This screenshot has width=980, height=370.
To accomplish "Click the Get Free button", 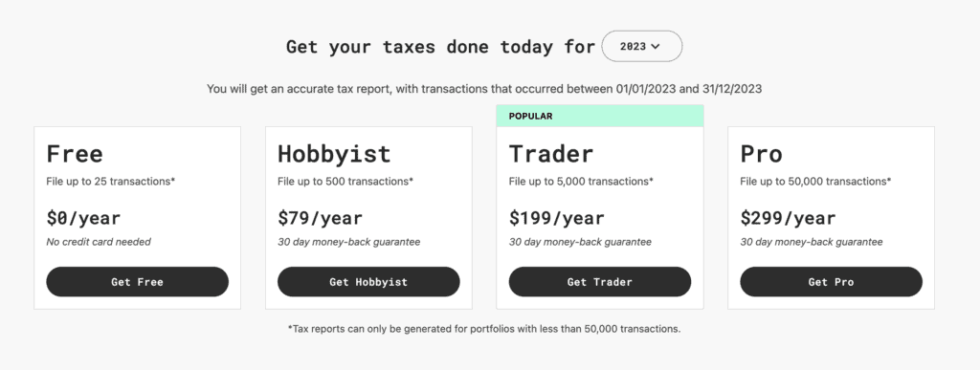I will [138, 282].
